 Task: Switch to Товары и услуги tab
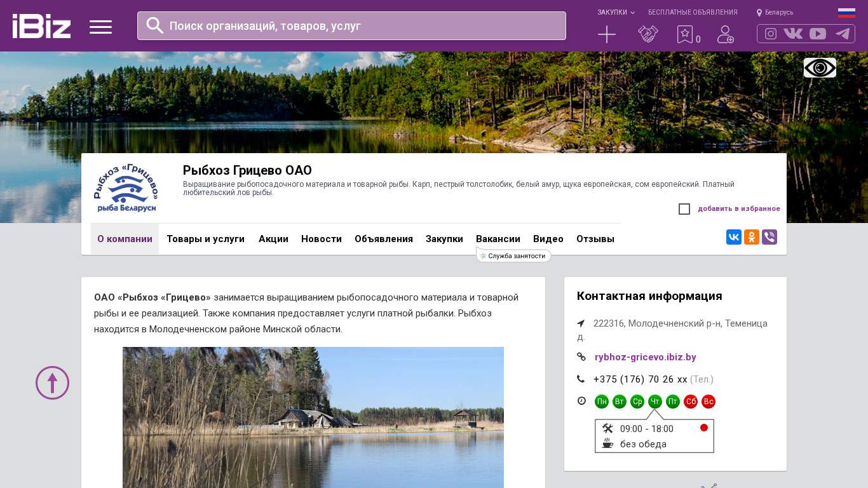coord(206,239)
